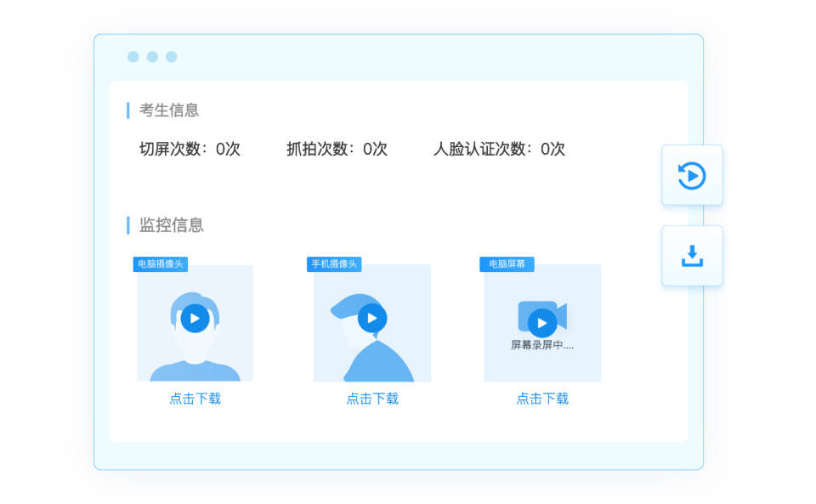Click 点击下载 under 手机摄像头
Viewport: 816px width, 504px height.
(x=372, y=399)
